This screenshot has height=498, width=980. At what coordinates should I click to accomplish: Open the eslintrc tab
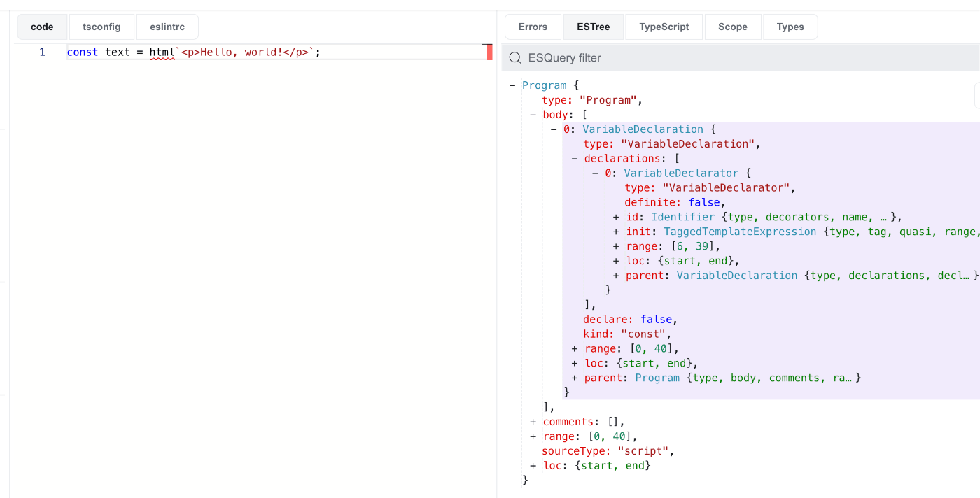pyautogui.click(x=167, y=27)
